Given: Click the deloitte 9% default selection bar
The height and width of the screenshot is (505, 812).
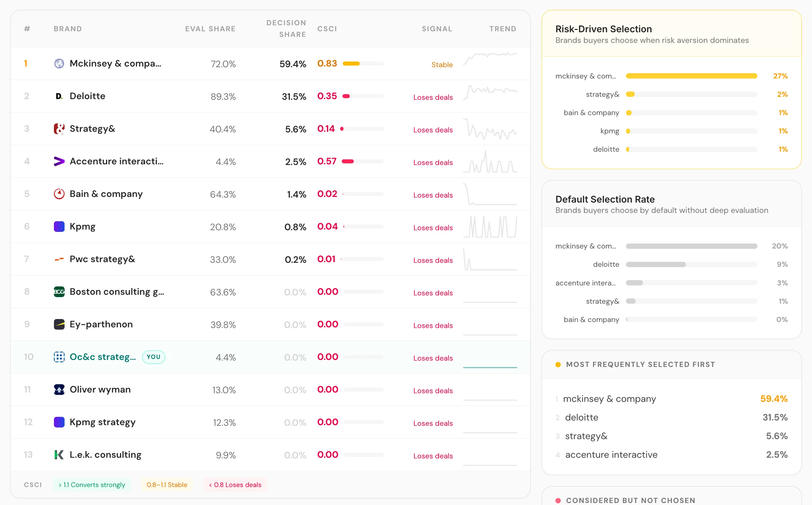Looking at the screenshot, I should click(x=692, y=264).
